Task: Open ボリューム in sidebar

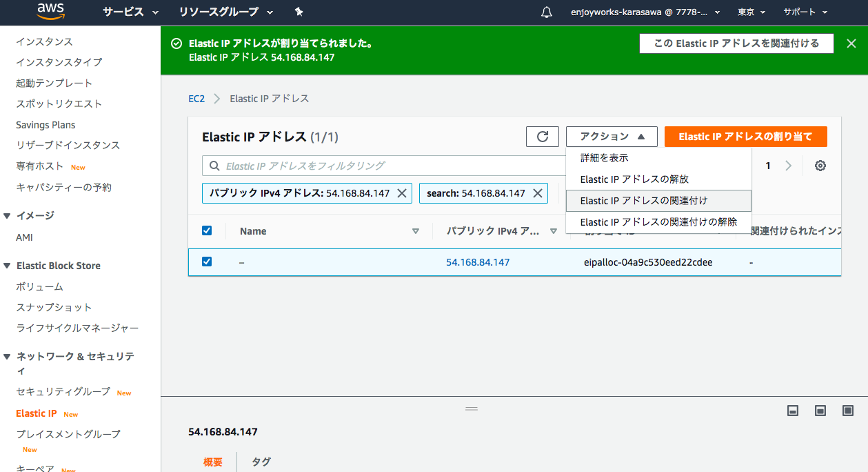Action: pyautogui.click(x=39, y=286)
